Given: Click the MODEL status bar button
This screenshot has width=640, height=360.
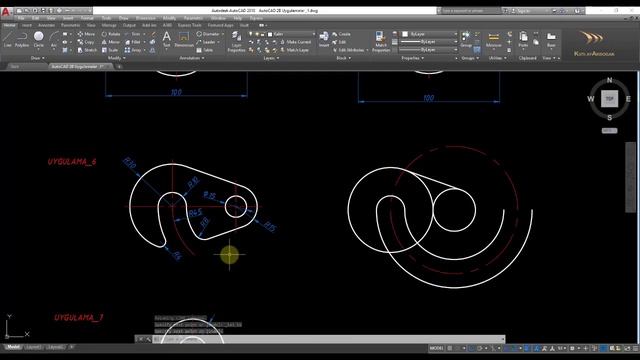Looking at the screenshot, I should (x=436, y=348).
